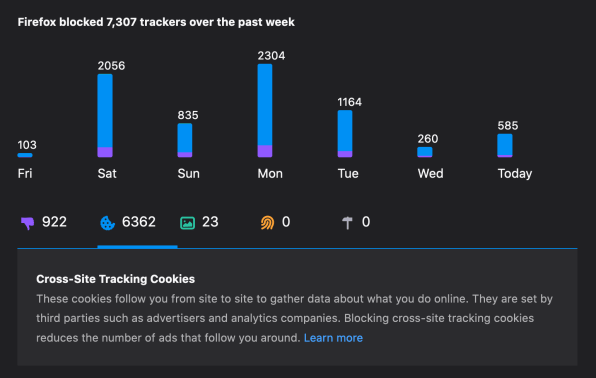
Task: Click the purple segment of Saturday's bar
Action: [x=105, y=152]
